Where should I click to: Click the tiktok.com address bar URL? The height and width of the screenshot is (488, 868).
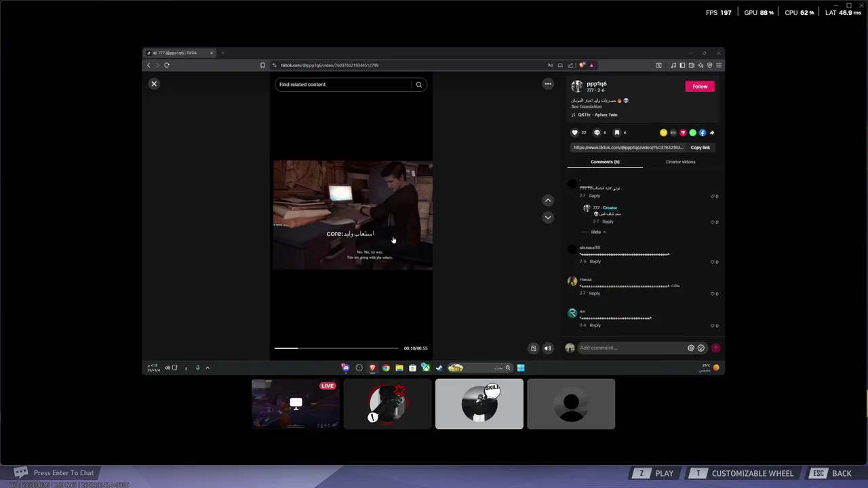330,65
